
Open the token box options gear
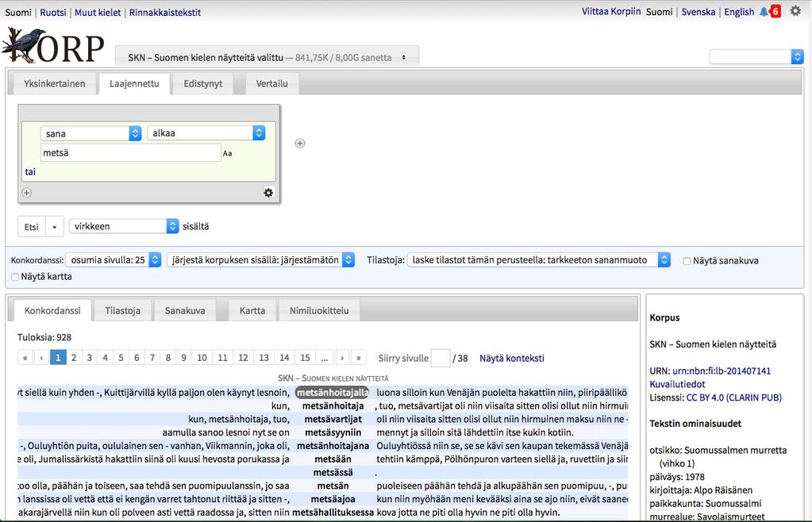pyautogui.click(x=268, y=193)
